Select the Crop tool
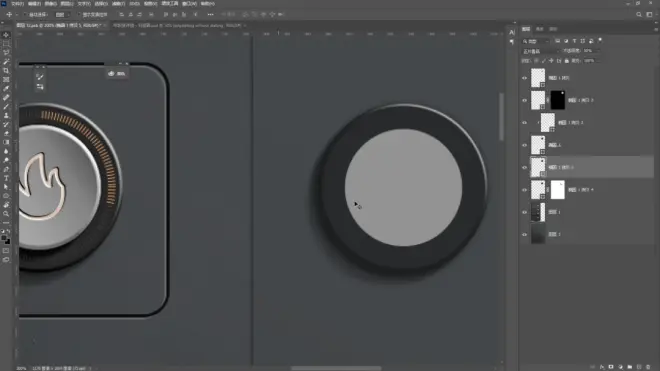660x371 pixels. (6, 71)
